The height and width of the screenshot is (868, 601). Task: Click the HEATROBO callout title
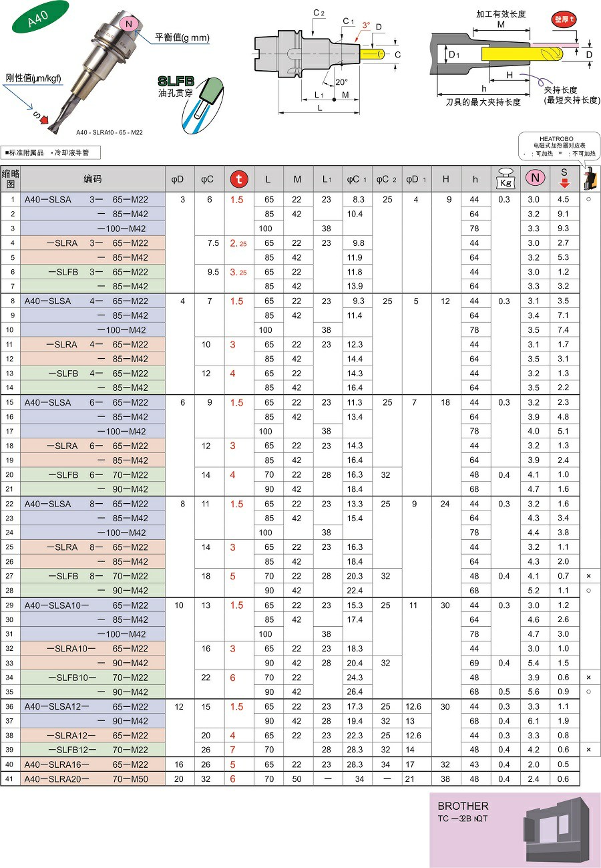click(x=556, y=138)
